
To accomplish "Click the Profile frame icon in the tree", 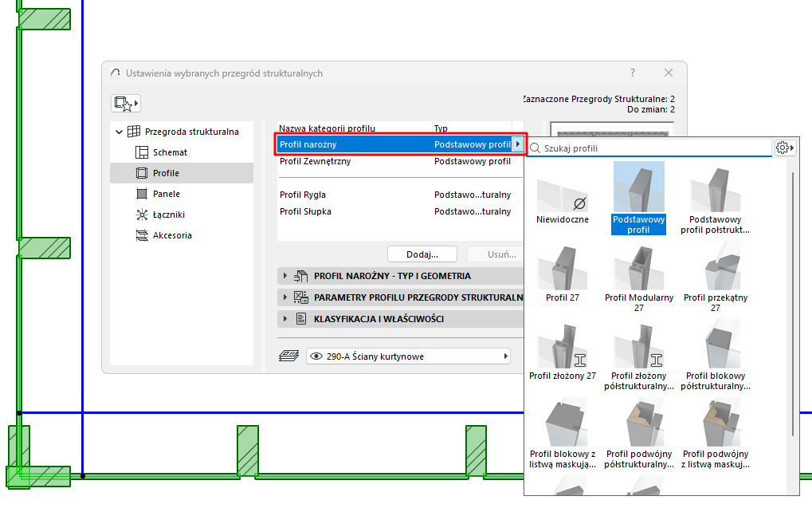I will 141,173.
